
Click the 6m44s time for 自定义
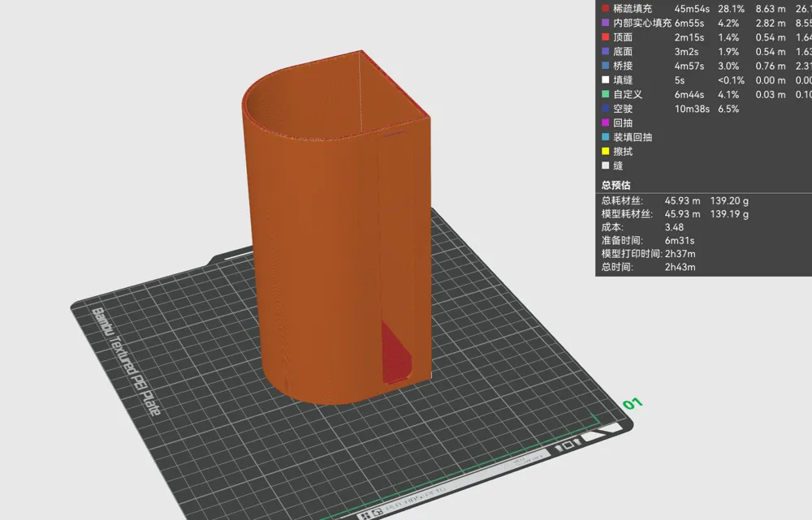click(689, 94)
